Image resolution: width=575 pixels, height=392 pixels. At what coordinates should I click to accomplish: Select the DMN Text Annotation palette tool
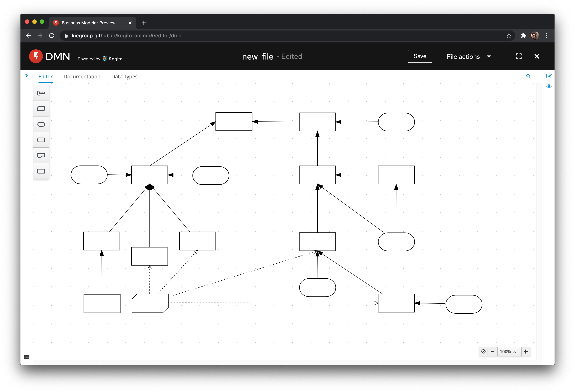tap(41, 93)
